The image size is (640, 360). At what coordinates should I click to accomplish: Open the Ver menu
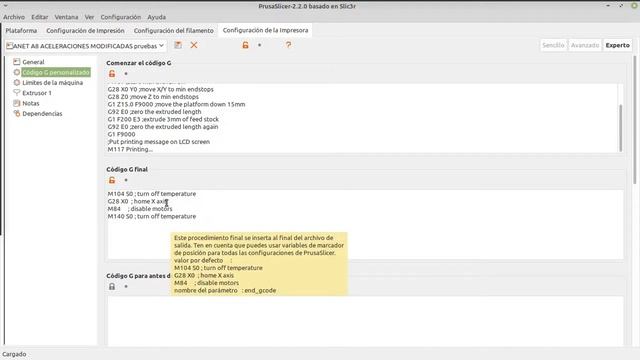coord(89,17)
